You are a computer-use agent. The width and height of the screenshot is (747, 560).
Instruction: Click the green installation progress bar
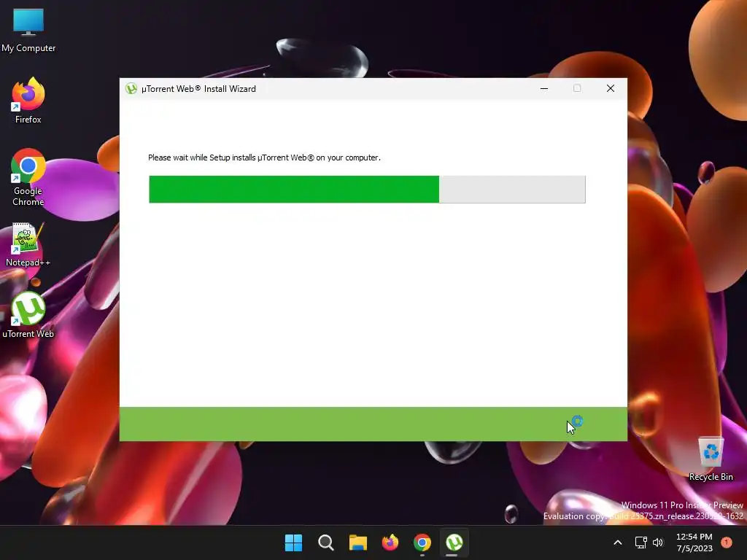pos(367,190)
